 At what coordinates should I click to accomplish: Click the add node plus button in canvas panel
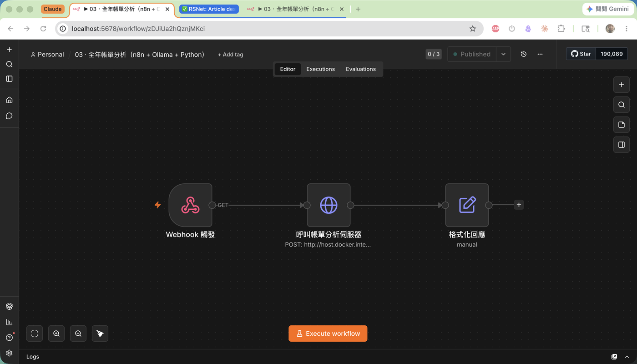pyautogui.click(x=622, y=85)
